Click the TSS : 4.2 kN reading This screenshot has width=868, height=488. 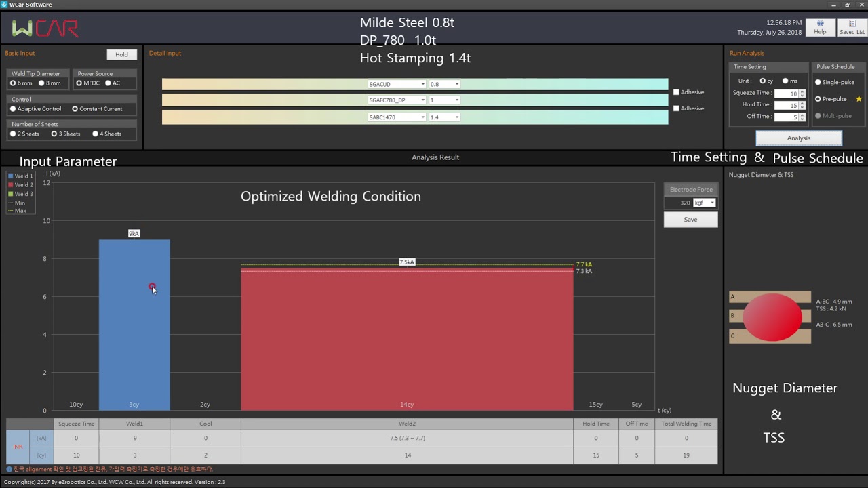(831, 308)
